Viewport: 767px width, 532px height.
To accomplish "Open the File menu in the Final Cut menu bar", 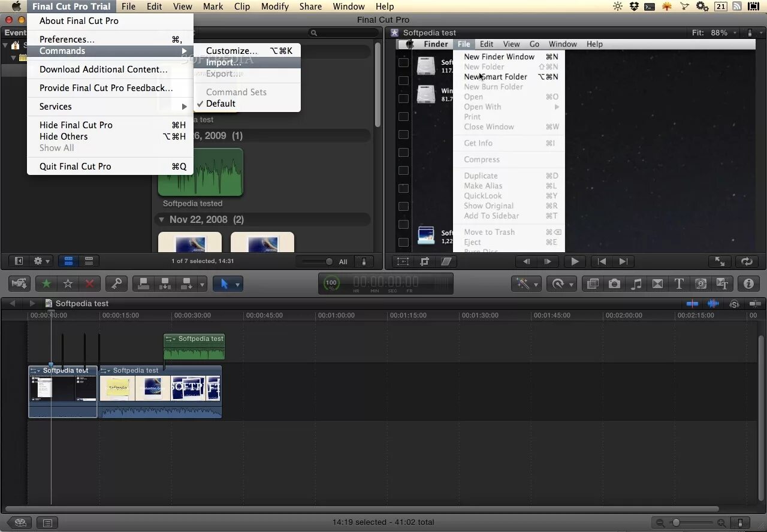I will coord(128,7).
